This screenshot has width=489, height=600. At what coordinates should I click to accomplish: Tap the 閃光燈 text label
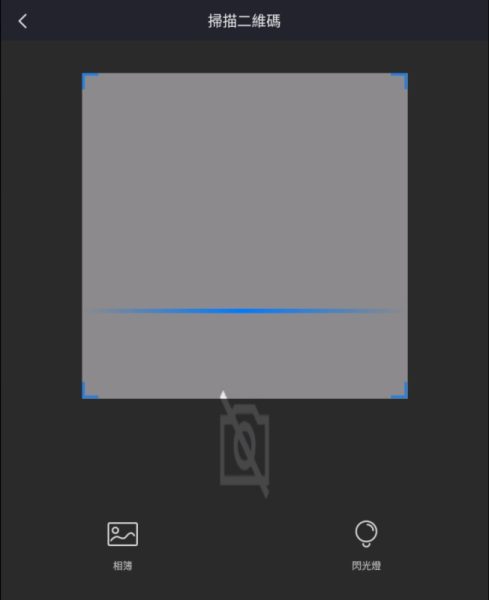click(x=366, y=566)
